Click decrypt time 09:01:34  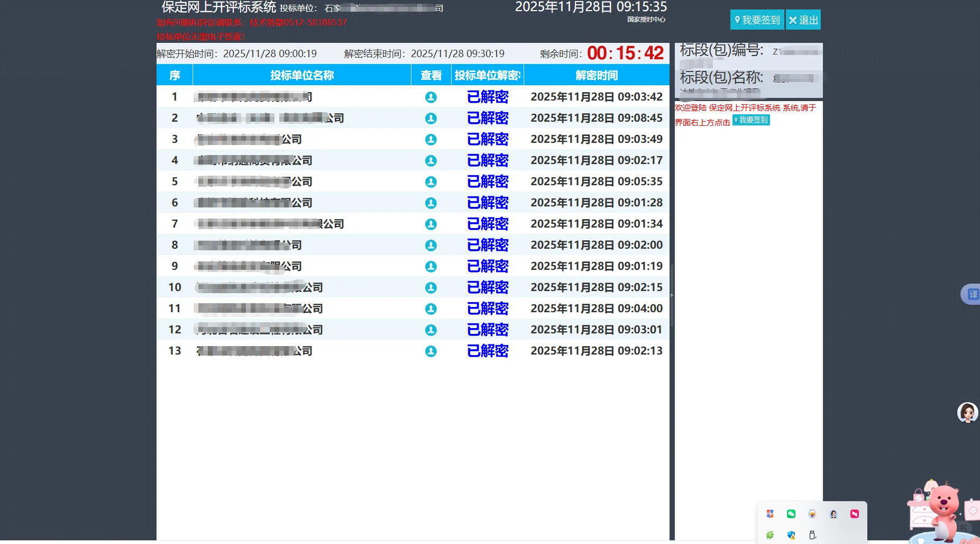coord(597,224)
